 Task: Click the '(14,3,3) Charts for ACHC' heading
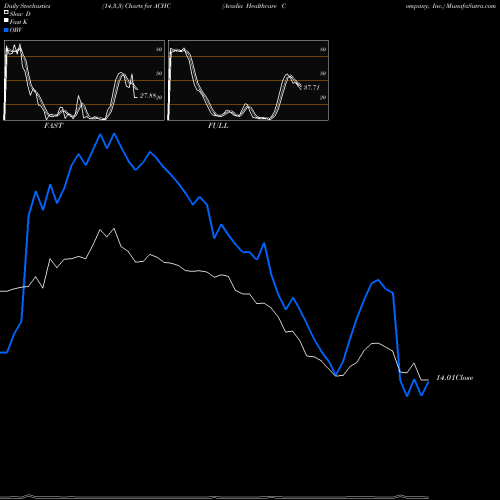(x=137, y=6)
